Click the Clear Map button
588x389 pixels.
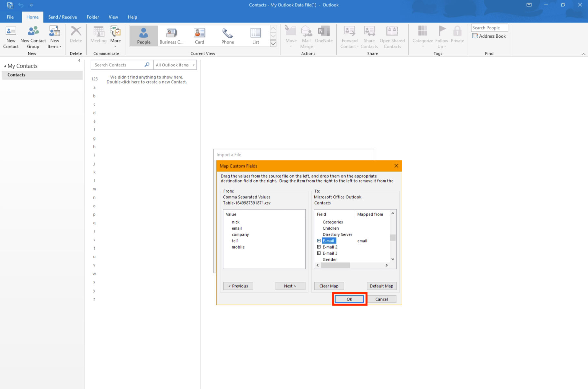329,286
